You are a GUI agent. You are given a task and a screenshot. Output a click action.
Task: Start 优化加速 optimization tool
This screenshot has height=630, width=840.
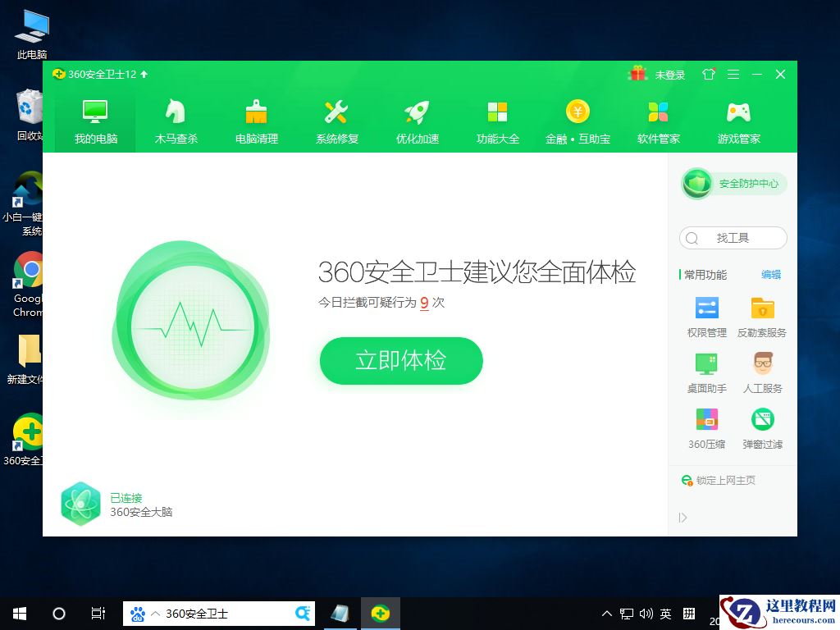(x=417, y=119)
